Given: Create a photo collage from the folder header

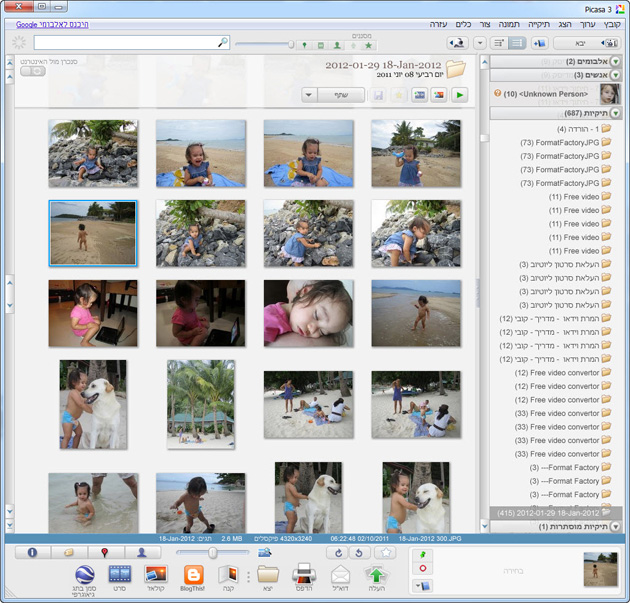Looking at the screenshot, I should [439, 95].
